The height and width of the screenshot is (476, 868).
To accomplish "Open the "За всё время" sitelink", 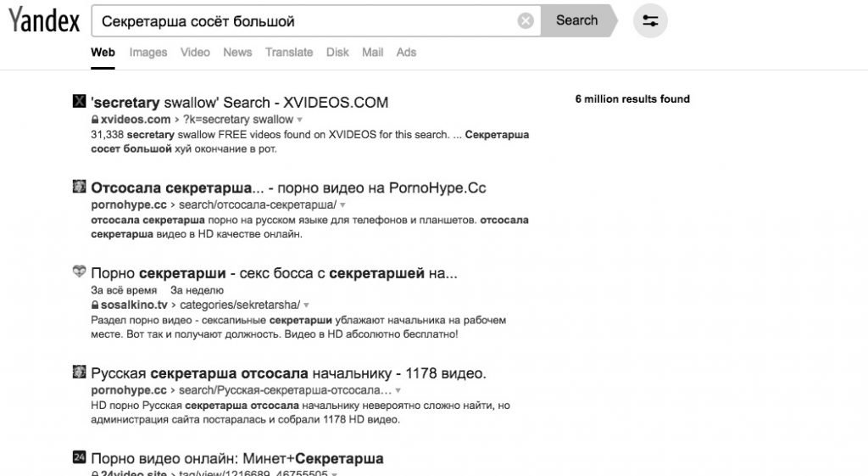I will (x=124, y=290).
